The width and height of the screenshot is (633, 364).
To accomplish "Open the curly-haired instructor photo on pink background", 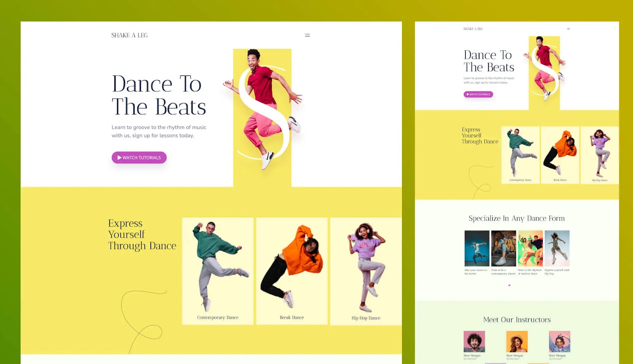I will coord(474,341).
